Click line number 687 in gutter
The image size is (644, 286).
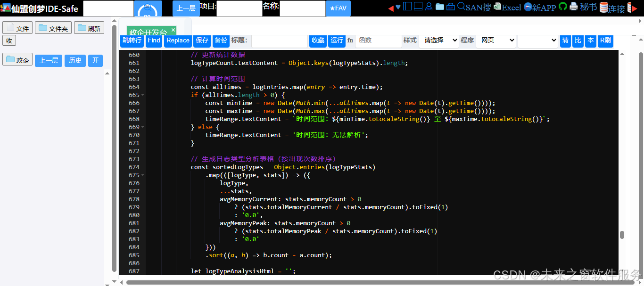(x=134, y=271)
